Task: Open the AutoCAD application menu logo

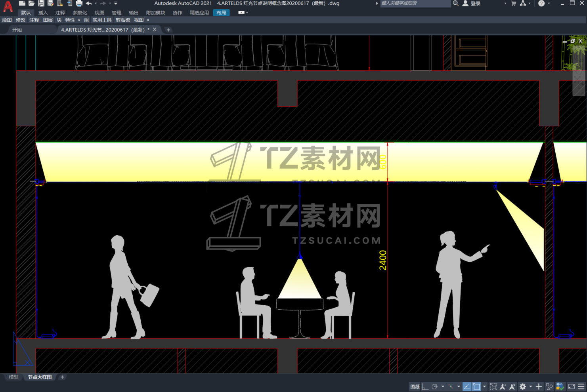Action: click(x=8, y=6)
